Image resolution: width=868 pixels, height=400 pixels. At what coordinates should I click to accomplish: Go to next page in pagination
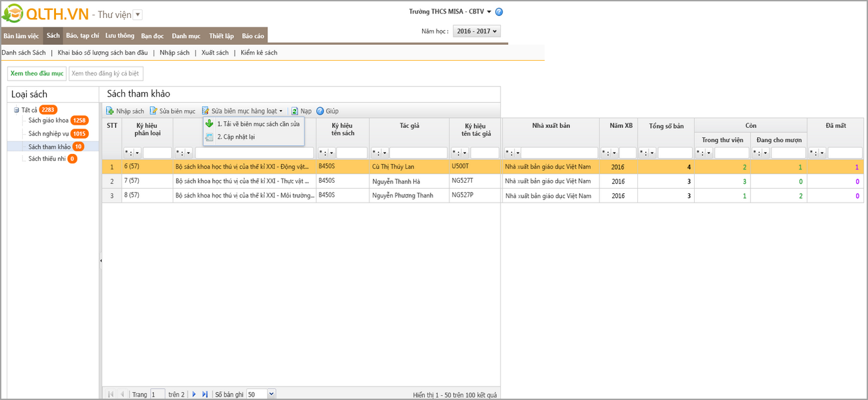[194, 395]
